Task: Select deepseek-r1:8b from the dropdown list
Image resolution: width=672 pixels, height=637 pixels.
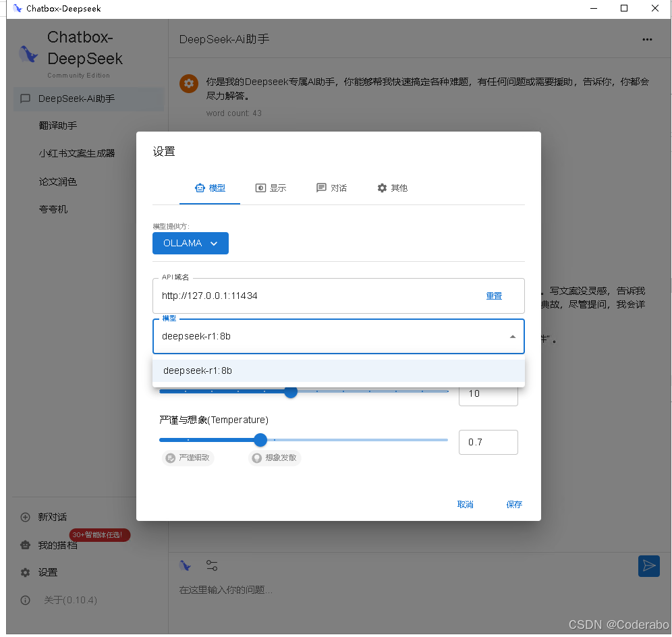Action: pos(339,371)
